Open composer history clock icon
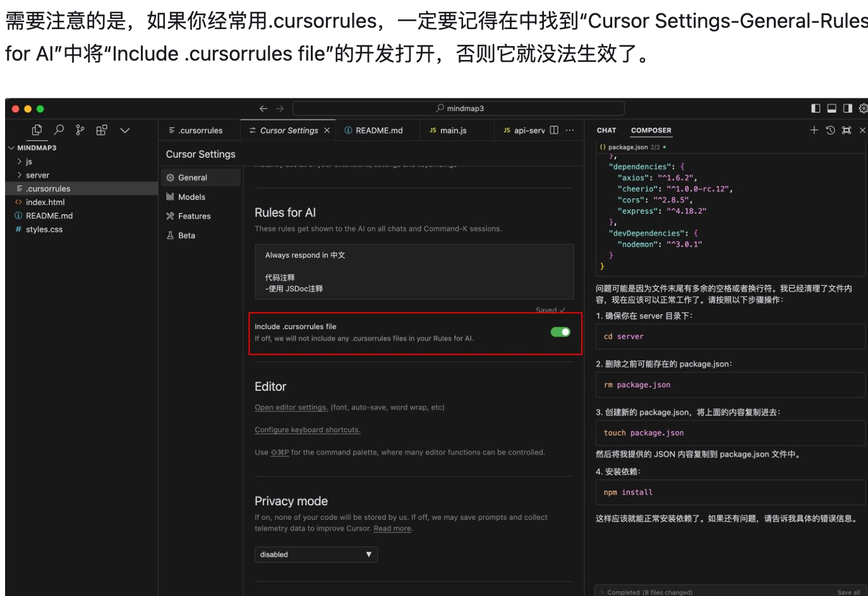Viewport: 868px width, 596px height. [830, 130]
